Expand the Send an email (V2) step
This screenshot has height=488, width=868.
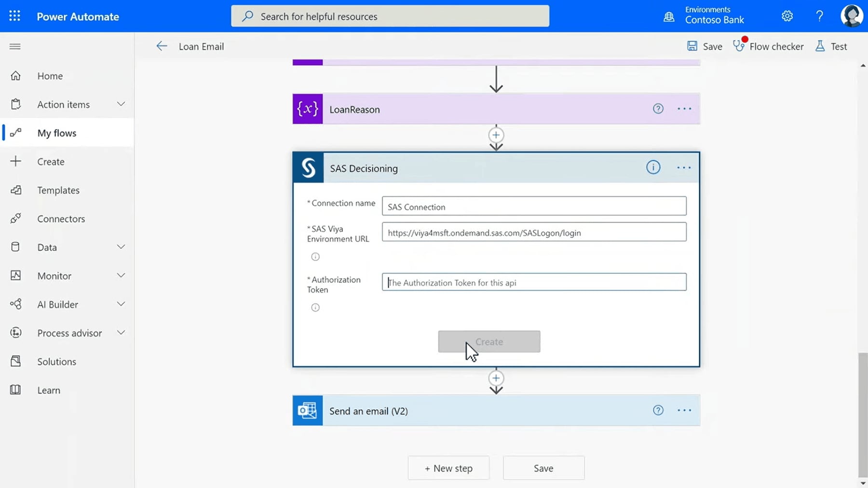pyautogui.click(x=496, y=410)
